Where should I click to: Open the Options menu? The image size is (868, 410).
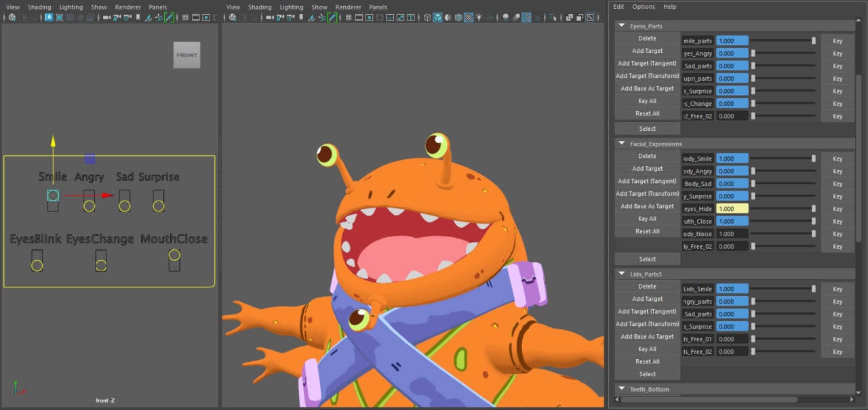click(644, 7)
